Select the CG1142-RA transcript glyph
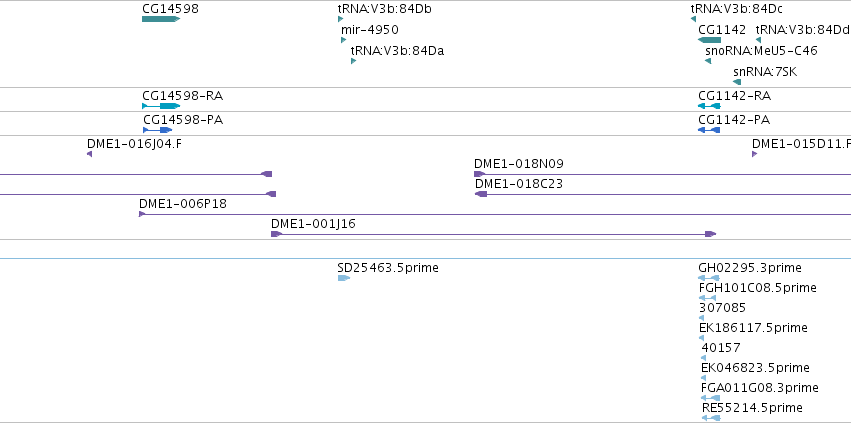 tap(709, 106)
